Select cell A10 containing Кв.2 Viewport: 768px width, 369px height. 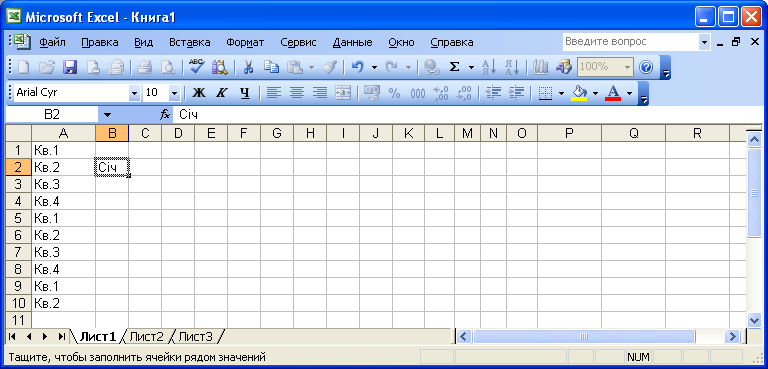pyautogui.click(x=64, y=303)
